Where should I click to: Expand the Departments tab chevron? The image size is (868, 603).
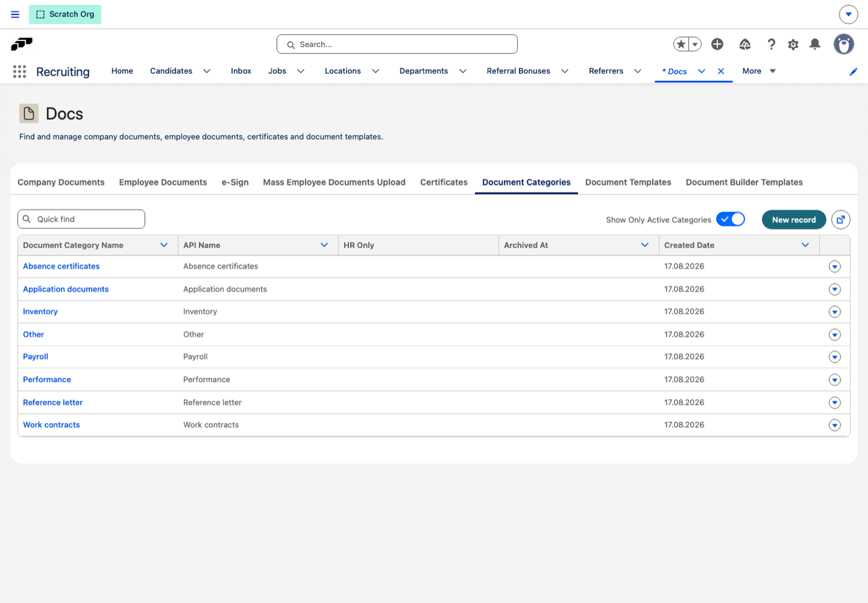click(x=463, y=71)
